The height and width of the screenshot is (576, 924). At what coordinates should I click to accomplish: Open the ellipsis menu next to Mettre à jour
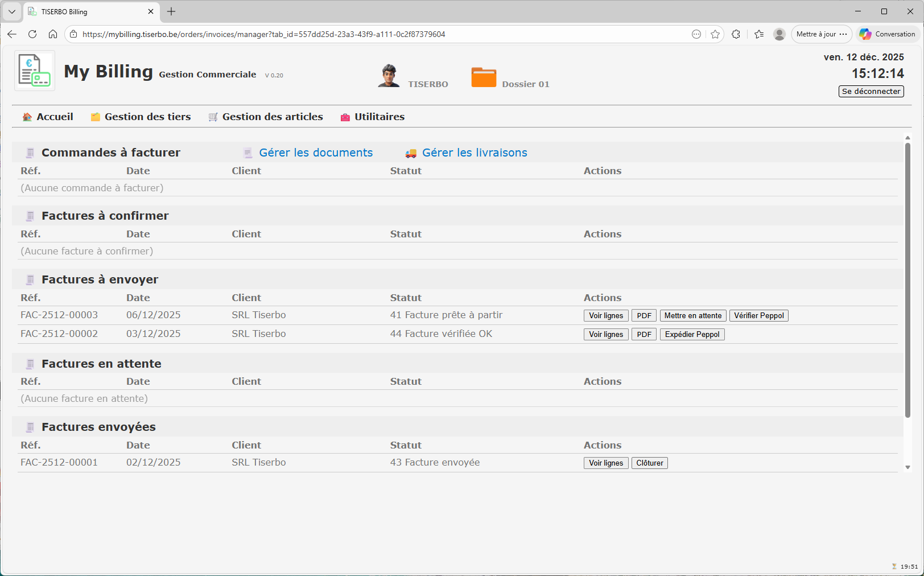tap(843, 34)
